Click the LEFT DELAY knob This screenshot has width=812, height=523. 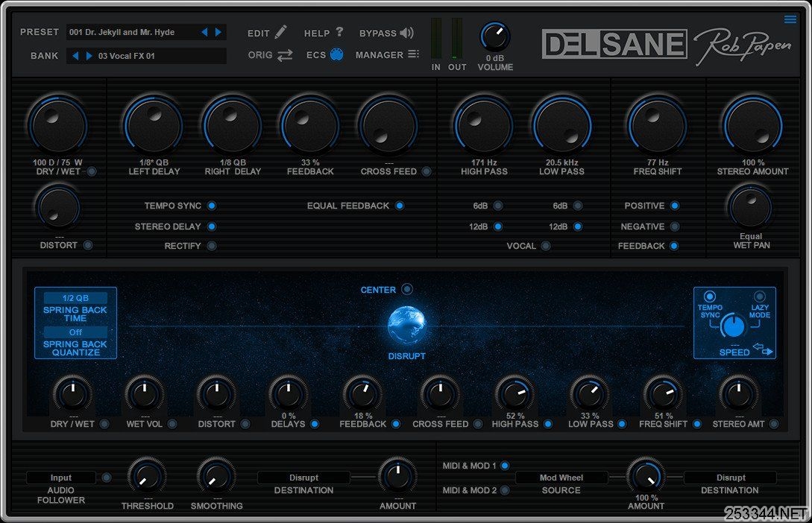[x=154, y=126]
